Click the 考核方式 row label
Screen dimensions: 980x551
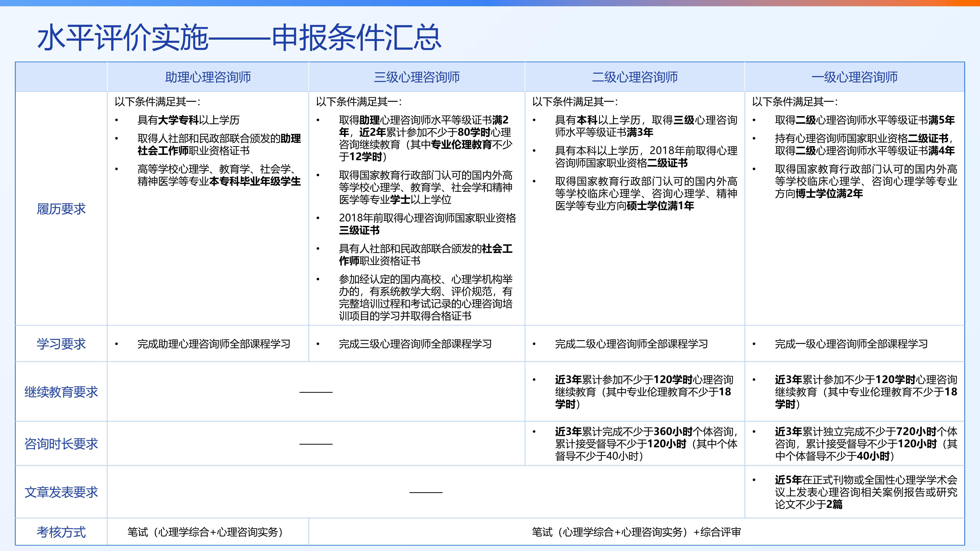click(x=61, y=532)
